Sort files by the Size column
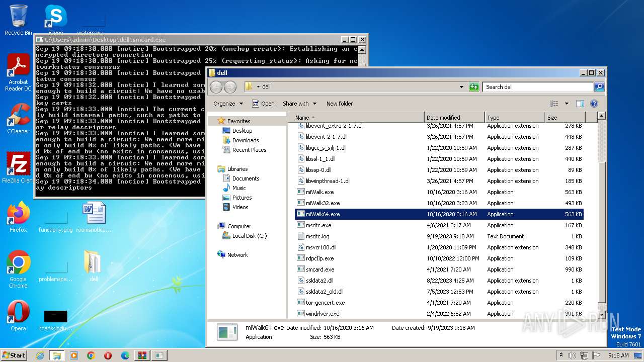Screen dimensions: 644x362 coord(565,118)
